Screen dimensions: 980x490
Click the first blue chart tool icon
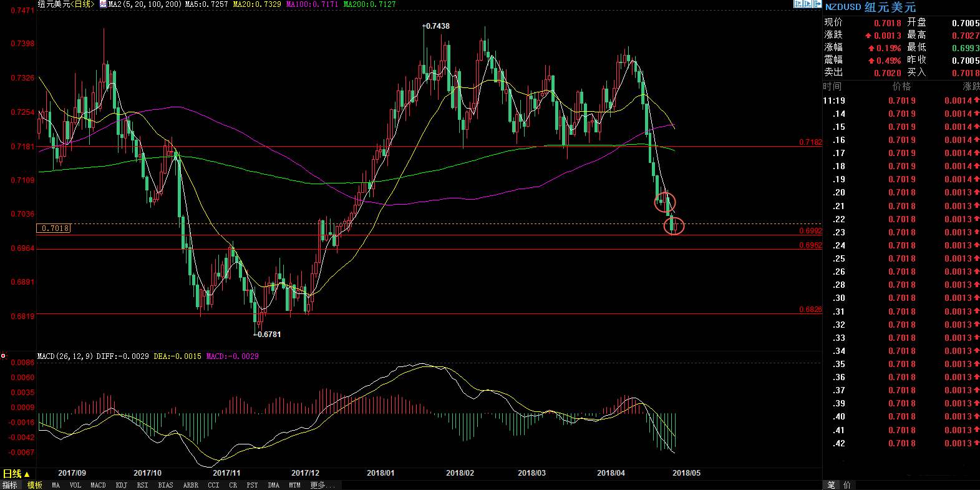pos(798,4)
